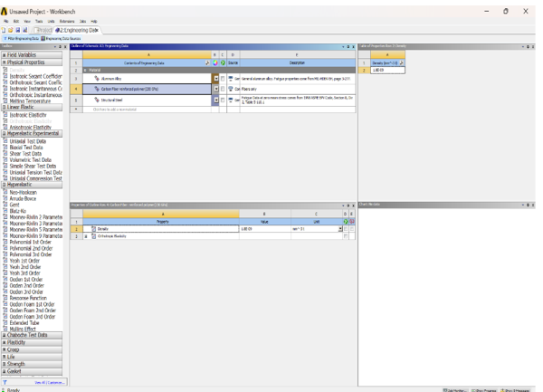Tick the Aluminum Alloy column C checkbox
The height and width of the screenshot is (392, 543).
pos(223,79)
